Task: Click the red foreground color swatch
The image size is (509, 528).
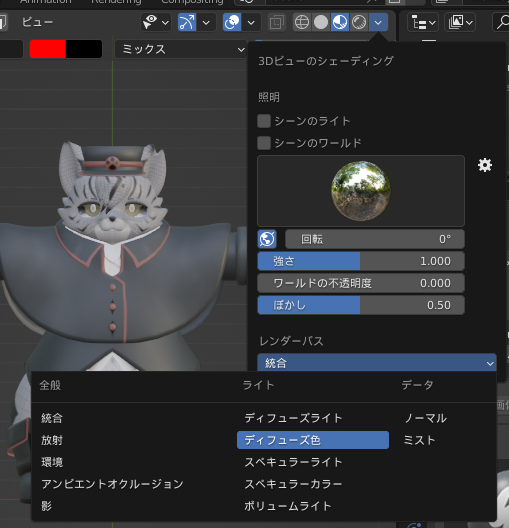Action: tap(47, 49)
